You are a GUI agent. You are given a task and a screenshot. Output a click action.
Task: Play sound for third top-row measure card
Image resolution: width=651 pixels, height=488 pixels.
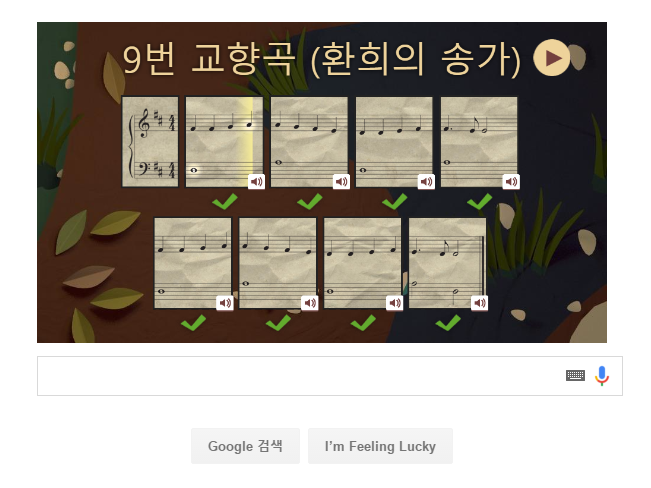426,181
